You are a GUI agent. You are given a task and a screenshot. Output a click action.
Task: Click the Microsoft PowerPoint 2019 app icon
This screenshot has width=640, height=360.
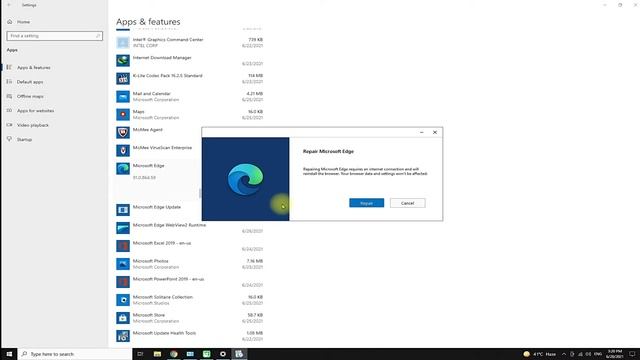tap(123, 282)
